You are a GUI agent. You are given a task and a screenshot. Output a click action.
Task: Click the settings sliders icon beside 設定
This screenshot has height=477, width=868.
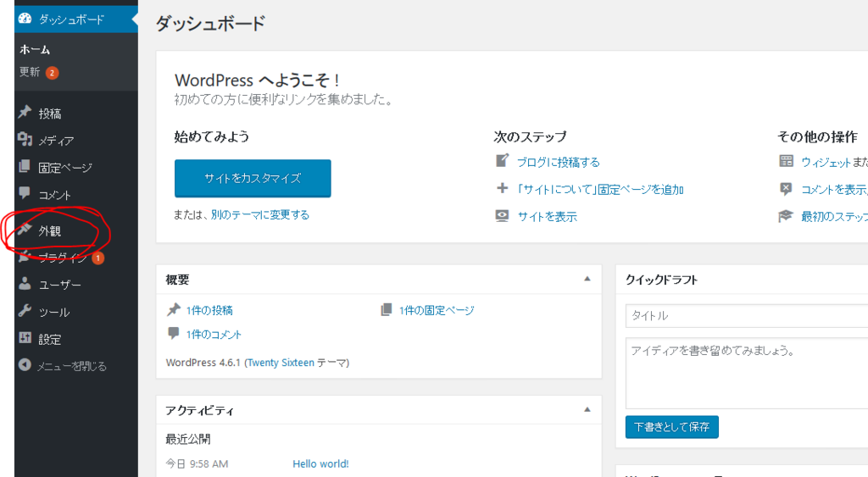click(x=25, y=337)
